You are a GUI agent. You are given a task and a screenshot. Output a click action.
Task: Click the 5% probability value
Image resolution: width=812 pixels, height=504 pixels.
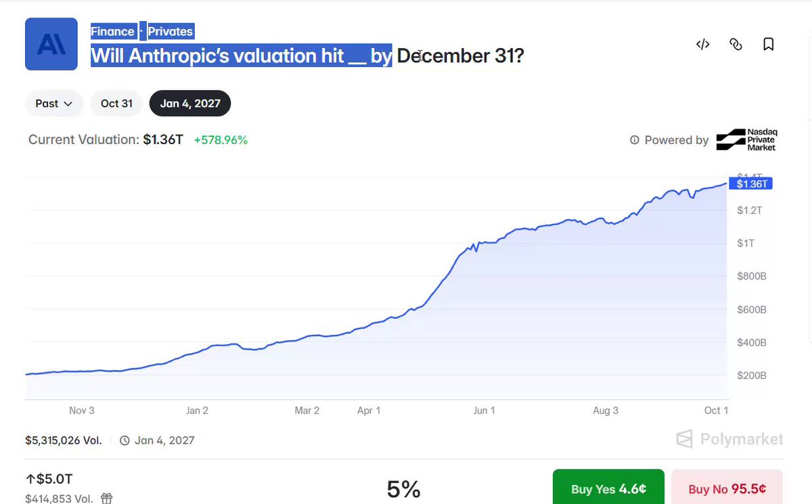click(404, 488)
